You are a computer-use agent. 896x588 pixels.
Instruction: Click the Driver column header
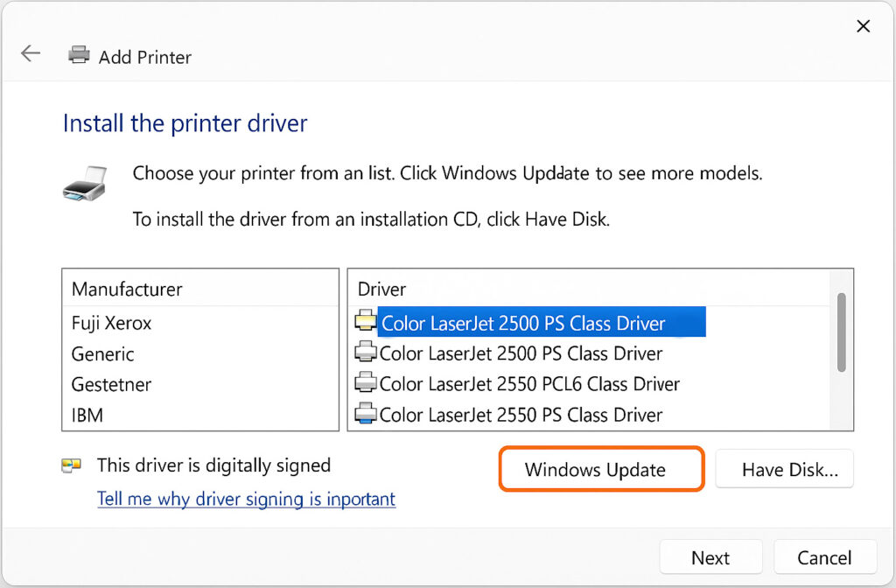[x=382, y=289]
